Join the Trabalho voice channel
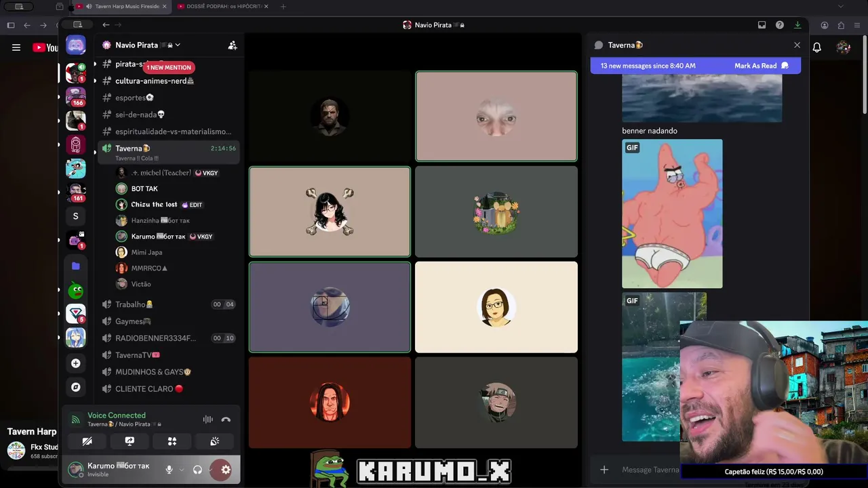Screen dimensions: 868x488 (168, 304)
